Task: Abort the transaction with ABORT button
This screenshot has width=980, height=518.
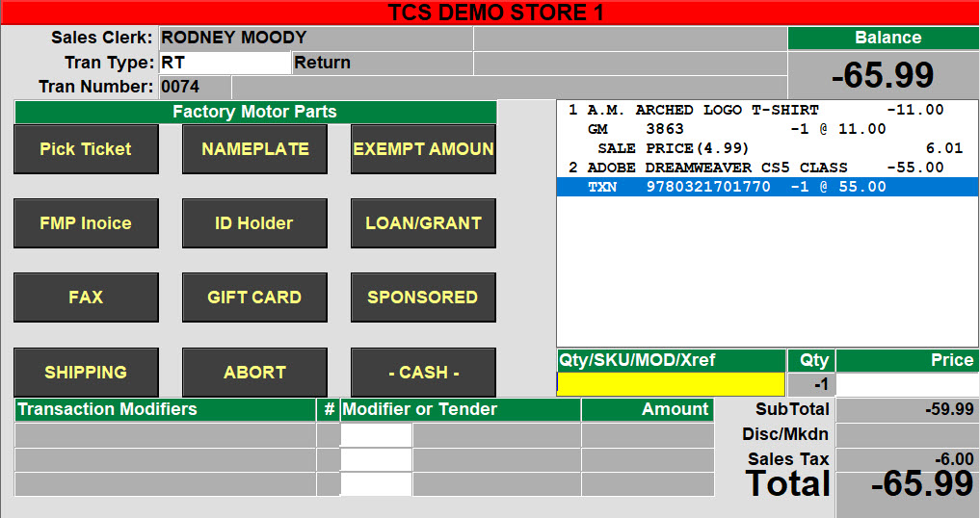Action: point(254,372)
